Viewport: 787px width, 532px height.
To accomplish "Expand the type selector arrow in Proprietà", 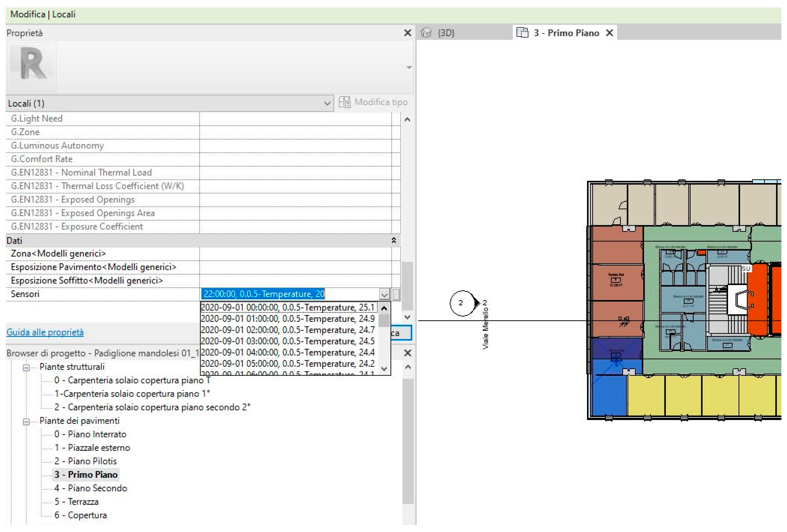I will 409,67.
